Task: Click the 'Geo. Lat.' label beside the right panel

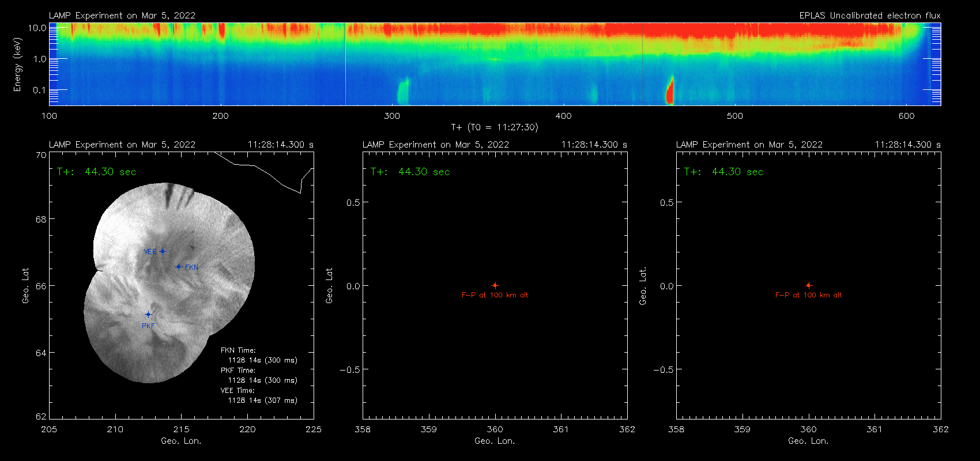Action: point(643,286)
